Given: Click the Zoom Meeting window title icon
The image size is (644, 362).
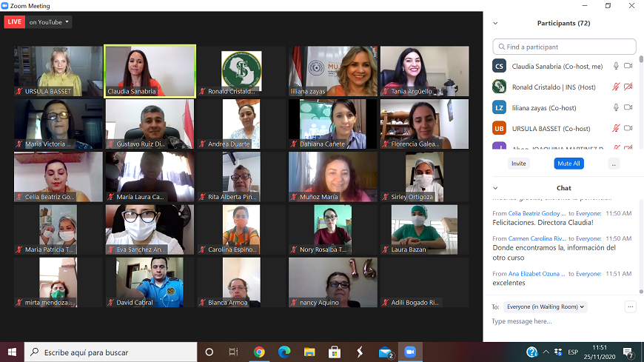Looking at the screenshot, I should pos(4,6).
